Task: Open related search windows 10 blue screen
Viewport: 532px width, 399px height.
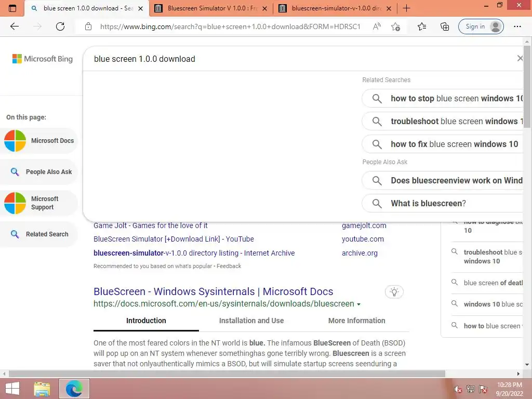Action: (493, 304)
